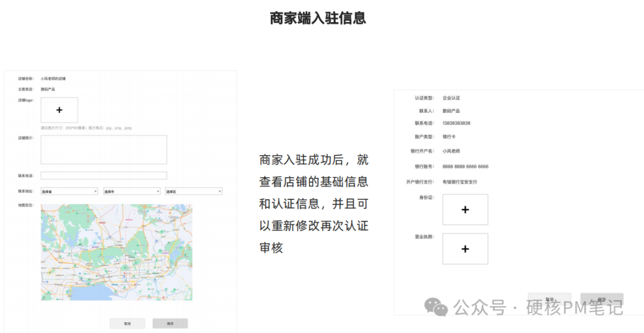
Task: Select account type value 银行卡
Action: (x=449, y=137)
